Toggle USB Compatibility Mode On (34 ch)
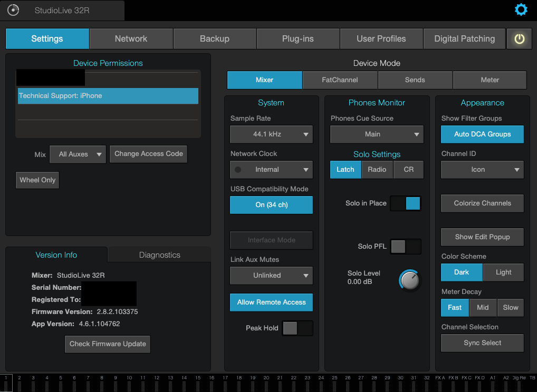 pos(271,205)
